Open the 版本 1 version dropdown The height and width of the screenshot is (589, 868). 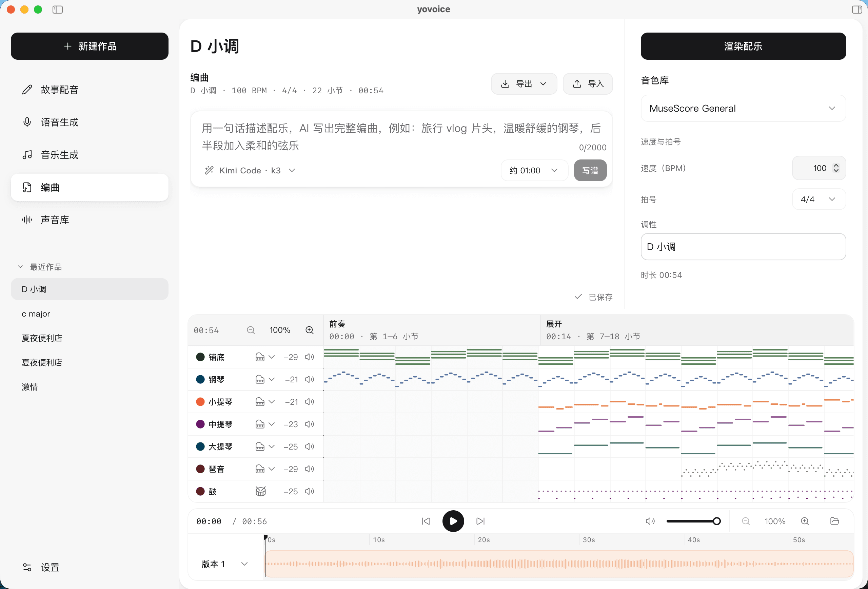point(225,564)
